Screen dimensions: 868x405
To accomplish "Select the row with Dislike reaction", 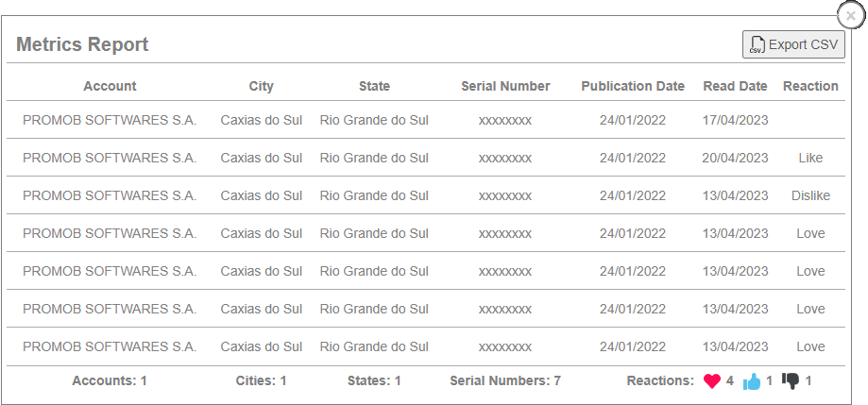I will [x=425, y=195].
